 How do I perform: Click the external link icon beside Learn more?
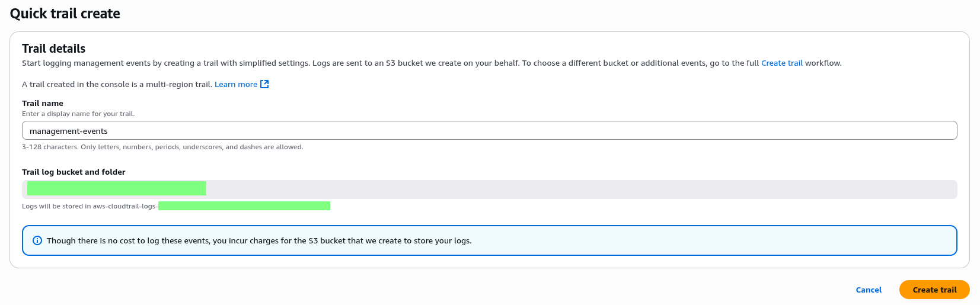tap(265, 84)
